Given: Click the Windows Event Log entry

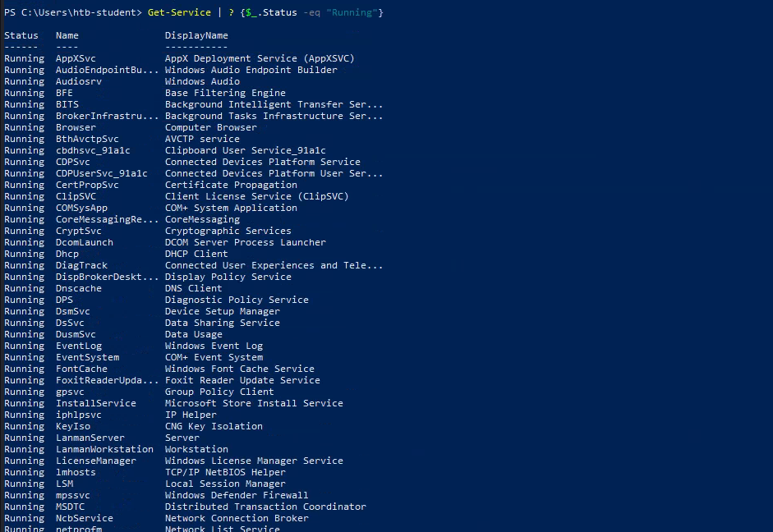Looking at the screenshot, I should (214, 346).
